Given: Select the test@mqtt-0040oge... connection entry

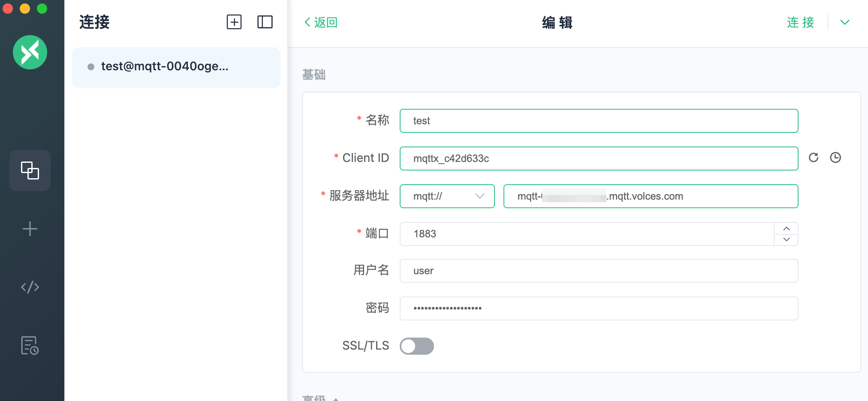Looking at the screenshot, I should [176, 67].
